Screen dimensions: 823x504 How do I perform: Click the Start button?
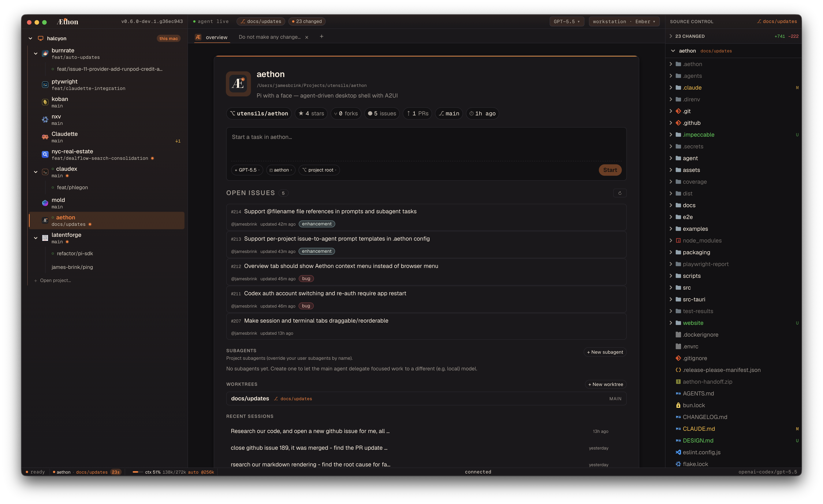pyautogui.click(x=610, y=170)
